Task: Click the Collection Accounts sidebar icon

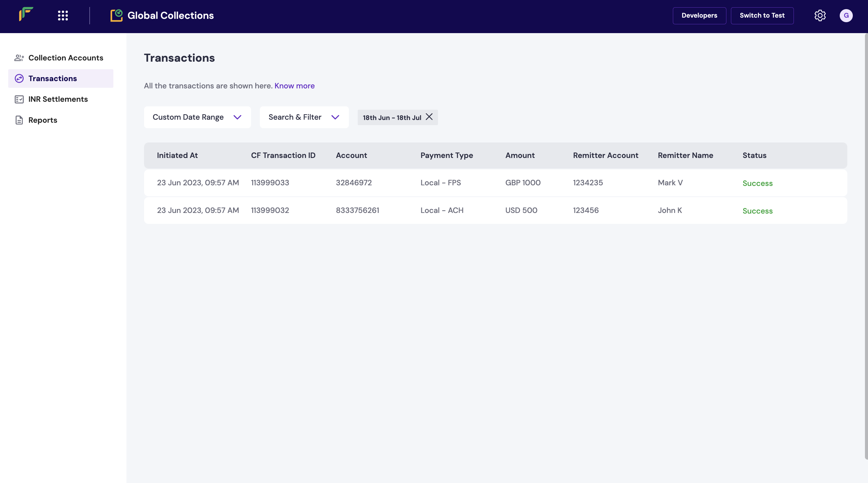Action: pyautogui.click(x=19, y=58)
